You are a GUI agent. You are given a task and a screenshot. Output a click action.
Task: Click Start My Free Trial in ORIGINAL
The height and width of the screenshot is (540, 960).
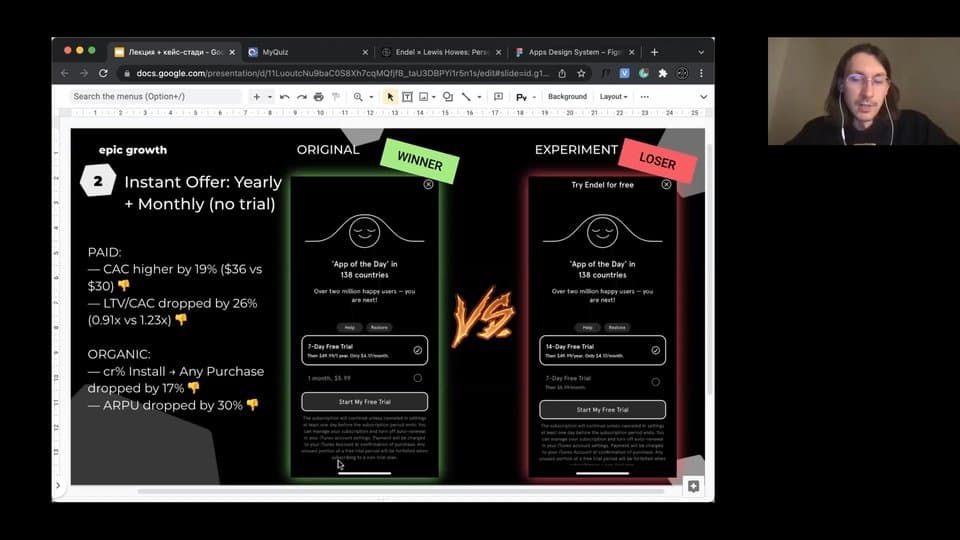point(364,402)
